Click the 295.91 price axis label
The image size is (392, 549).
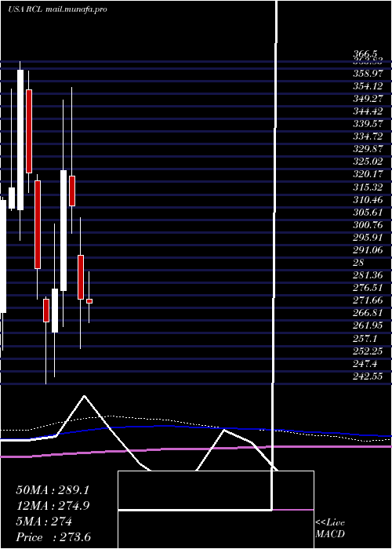click(368, 238)
